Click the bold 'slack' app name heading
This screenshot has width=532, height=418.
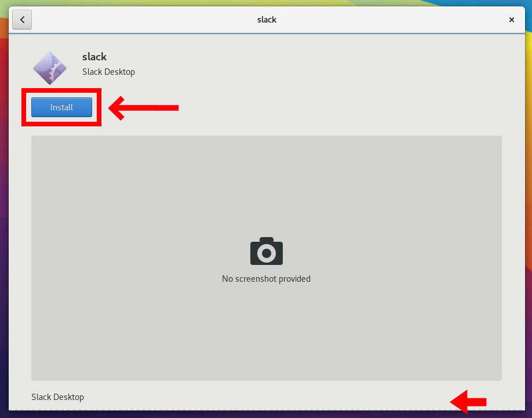tap(94, 56)
